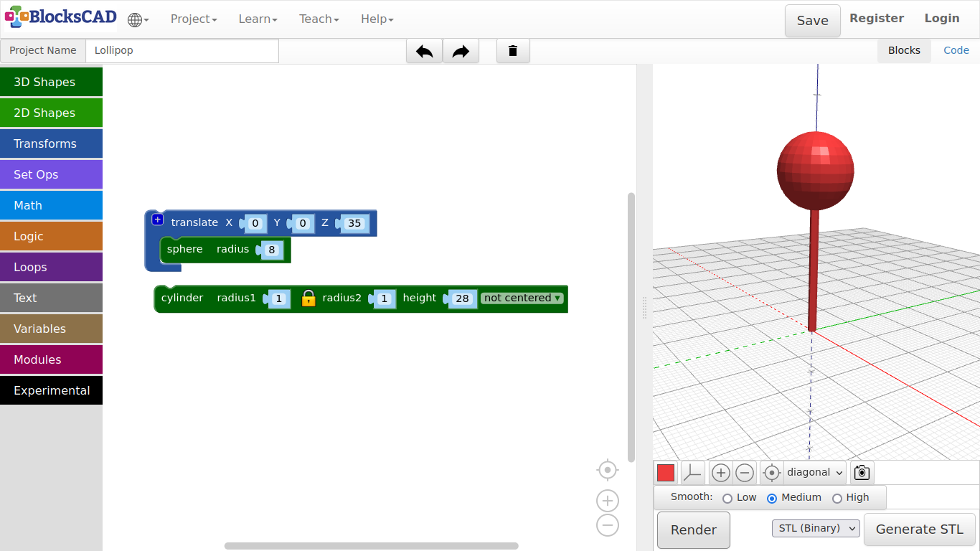Viewport: 980px width, 551px height.
Task: Click the cylinder radius lock icon
Action: click(x=308, y=298)
